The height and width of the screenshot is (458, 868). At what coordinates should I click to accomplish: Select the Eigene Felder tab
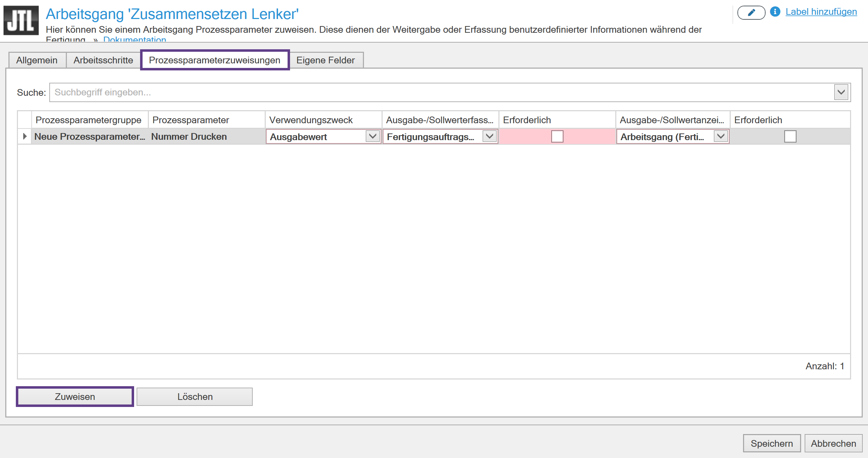tap(325, 60)
